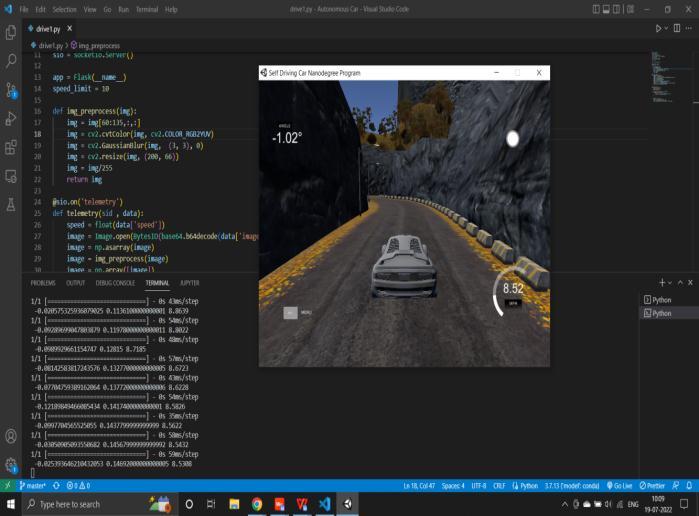This screenshot has height=516, width=699.
Task: Click the Go Live button in the status bar
Action: tap(620, 486)
